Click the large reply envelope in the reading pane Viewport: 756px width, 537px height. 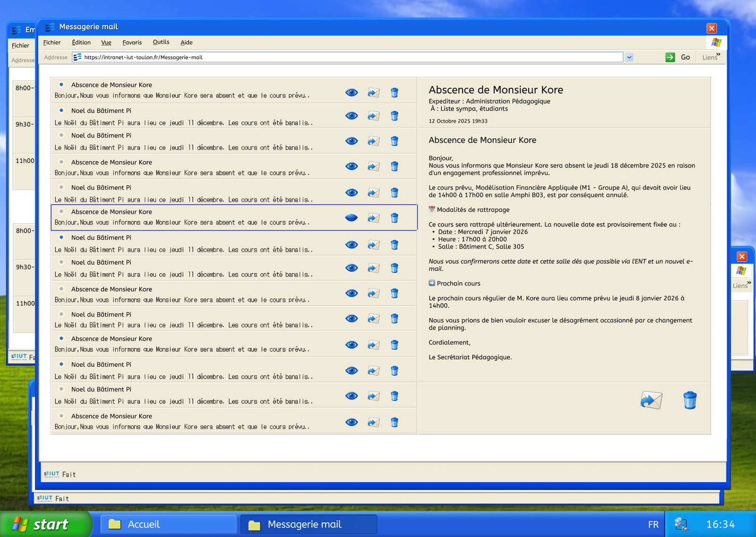tap(651, 400)
